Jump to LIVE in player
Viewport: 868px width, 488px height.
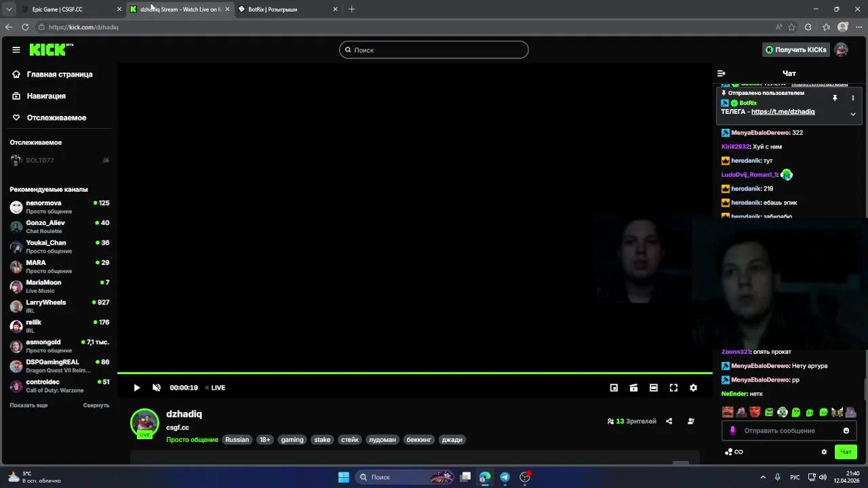[x=216, y=388]
